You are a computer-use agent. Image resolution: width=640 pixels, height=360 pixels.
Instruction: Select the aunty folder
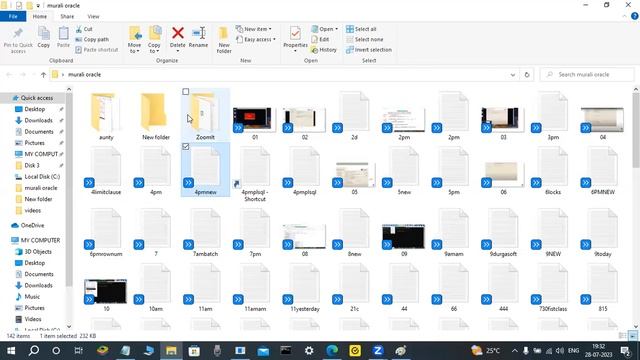pos(106,116)
